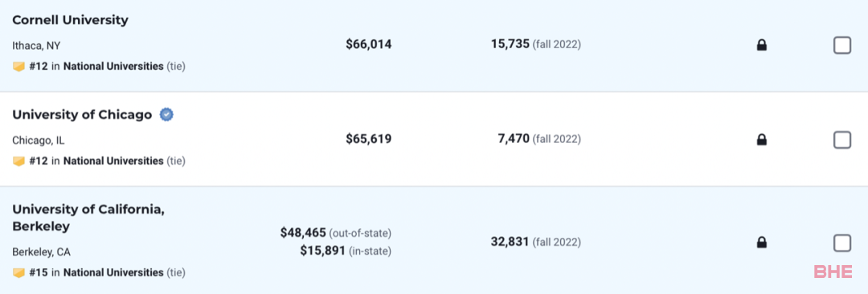This screenshot has height=294, width=868.
Task: Open the University of Chicago school page
Action: coord(82,115)
